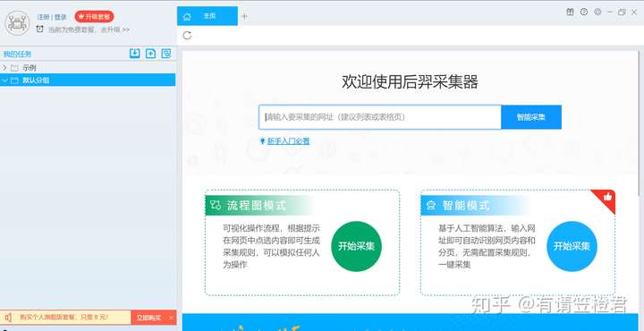Switch to the 主页 home tab
The width and height of the screenshot is (644, 331).
pyautogui.click(x=208, y=16)
